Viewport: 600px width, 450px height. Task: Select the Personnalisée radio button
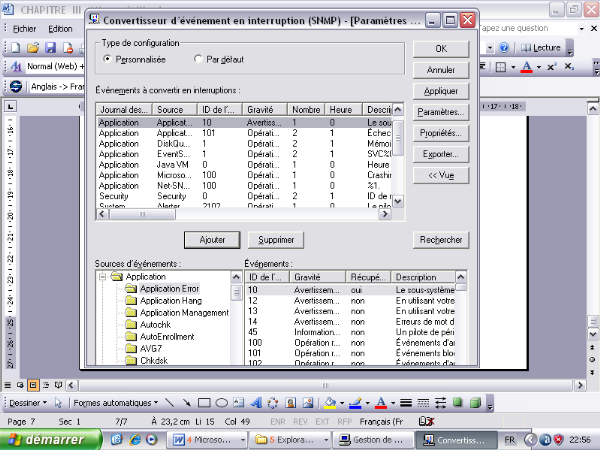pos(108,59)
